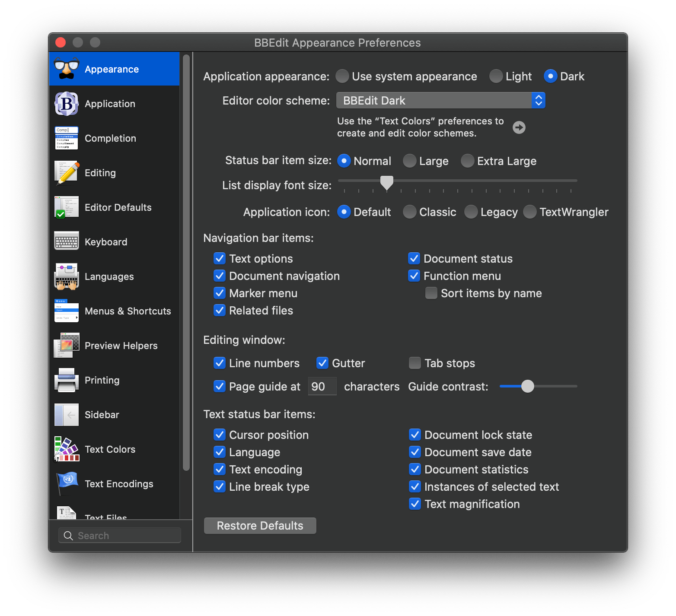Open the Editor color scheme dropdown

440,101
